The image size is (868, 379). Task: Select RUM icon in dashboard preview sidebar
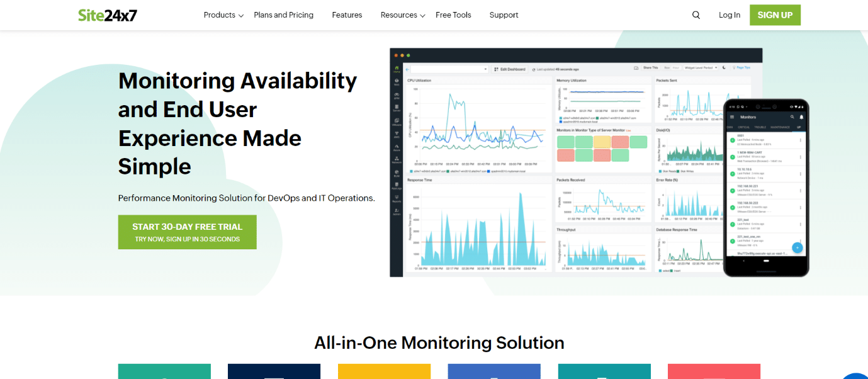(x=397, y=173)
